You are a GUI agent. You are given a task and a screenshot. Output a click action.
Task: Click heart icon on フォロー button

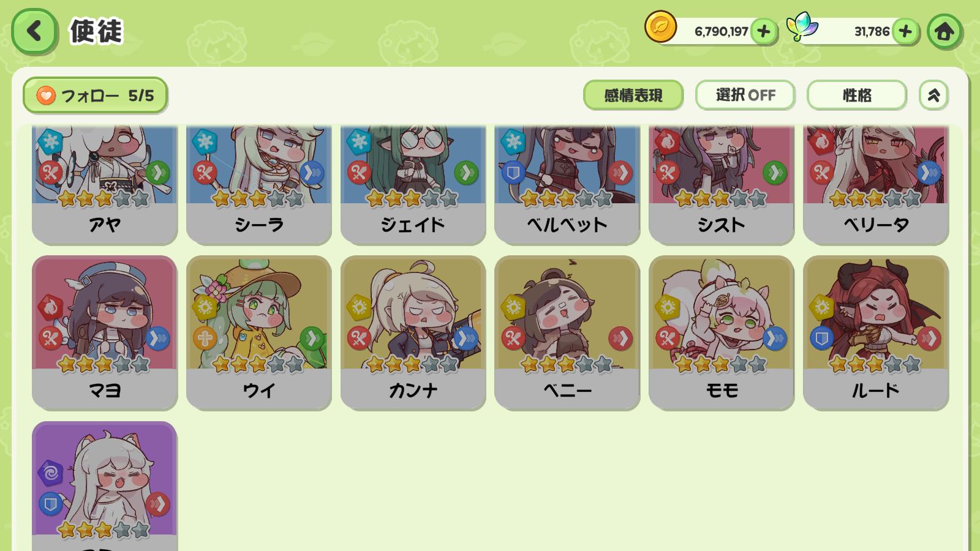[x=46, y=96]
